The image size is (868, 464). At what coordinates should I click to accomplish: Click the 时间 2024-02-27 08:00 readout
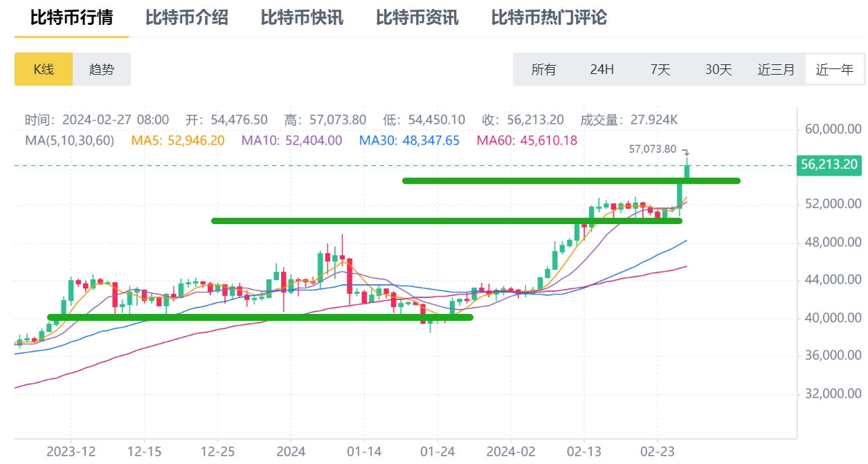97,120
